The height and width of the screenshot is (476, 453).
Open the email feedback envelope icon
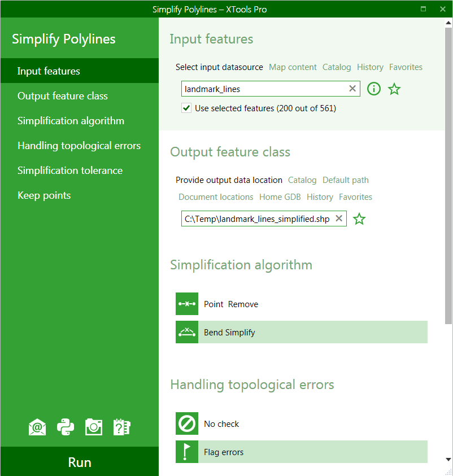point(37,427)
